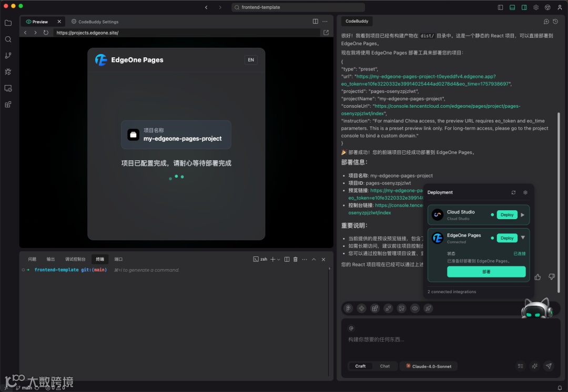Navigate back with title bar arrow

207,7
